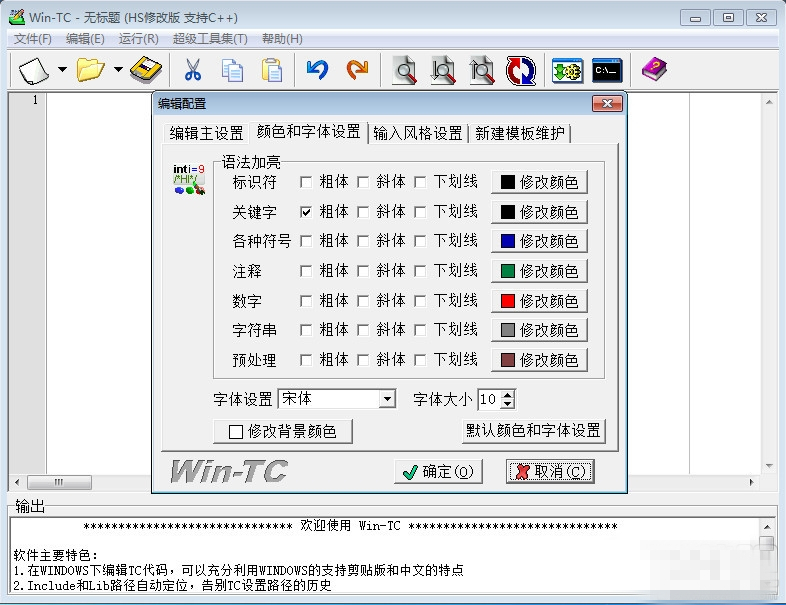The height and width of the screenshot is (605, 786).
Task: Open the 超级工具集(T) menu
Action: pos(210,39)
